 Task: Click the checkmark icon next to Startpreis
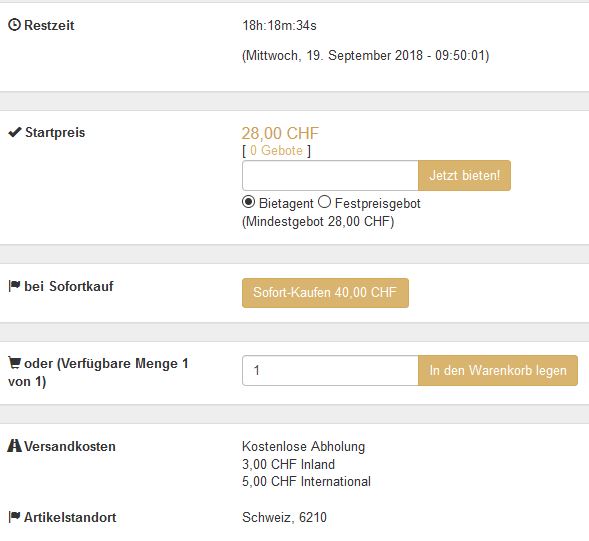(x=15, y=132)
